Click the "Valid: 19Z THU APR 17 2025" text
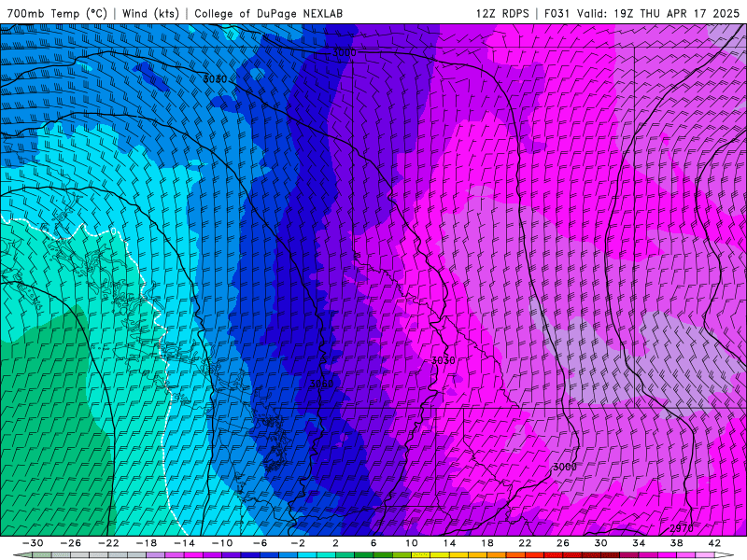The image size is (747, 560). coord(658,13)
